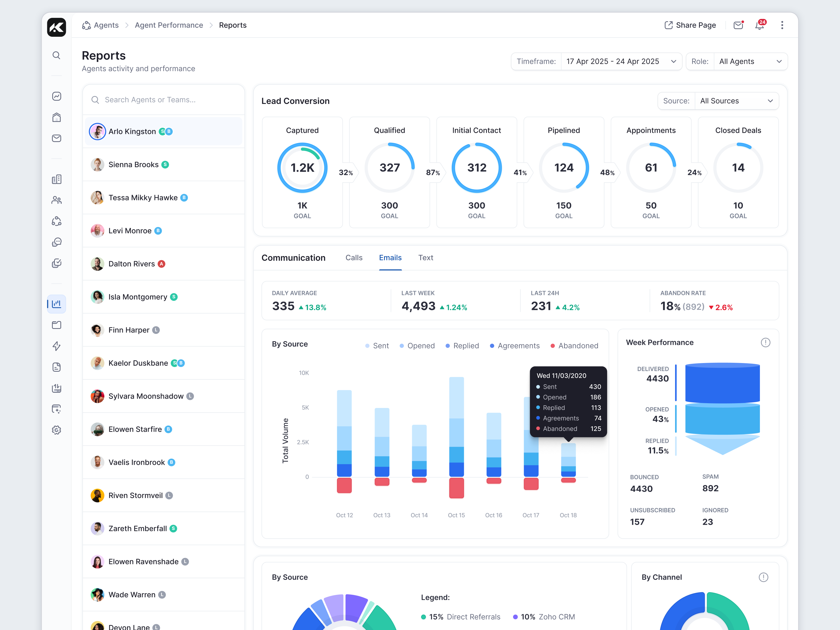Expand the Role All Agents dropdown

tap(751, 61)
